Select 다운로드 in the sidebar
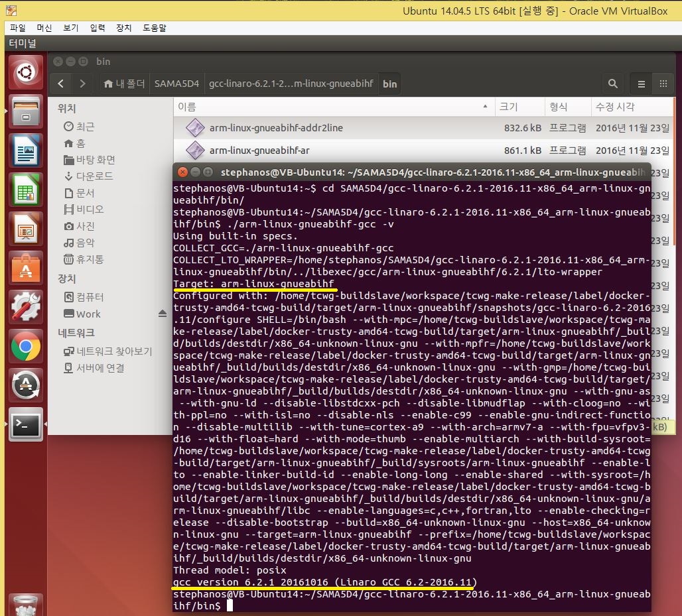 click(94, 176)
